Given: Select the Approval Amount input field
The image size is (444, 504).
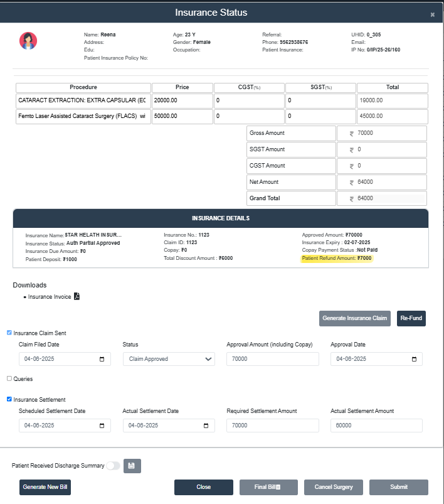Looking at the screenshot, I should pos(272,359).
